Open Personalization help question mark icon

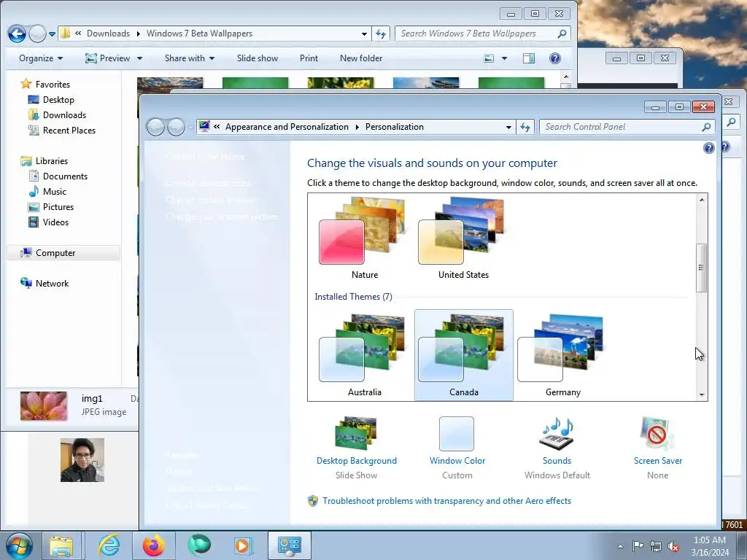(708, 148)
